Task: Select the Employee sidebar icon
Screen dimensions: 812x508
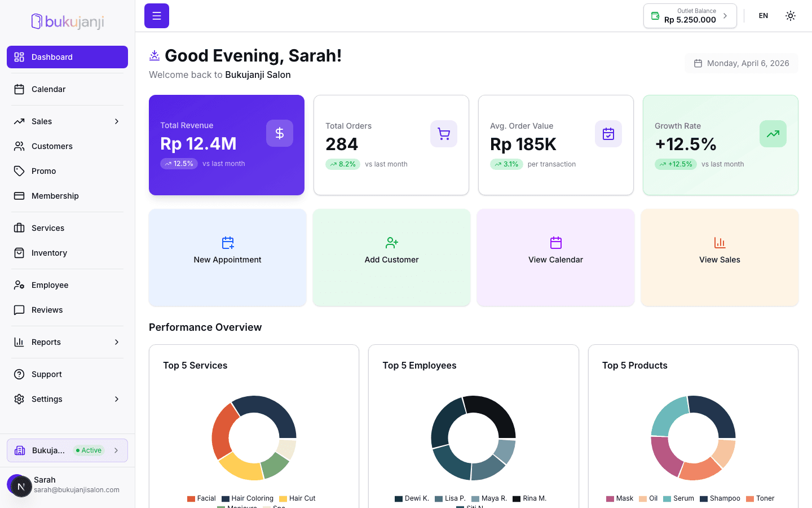Action: point(19,285)
